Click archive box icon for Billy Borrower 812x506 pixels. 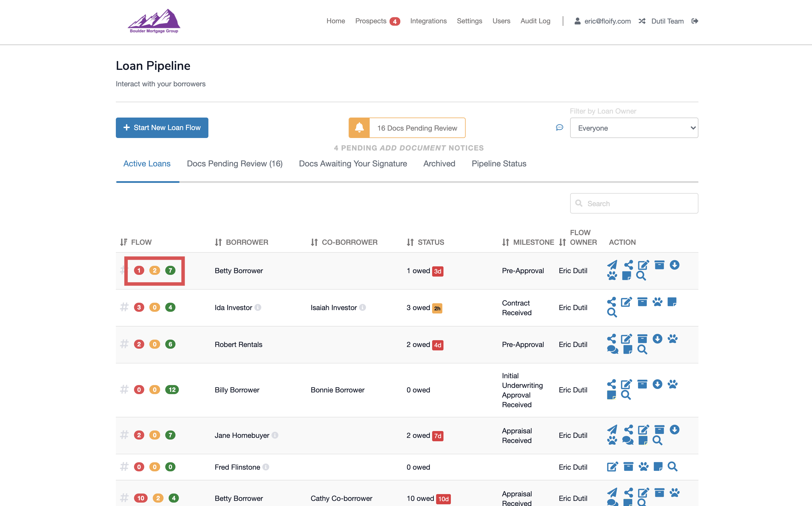pos(642,384)
